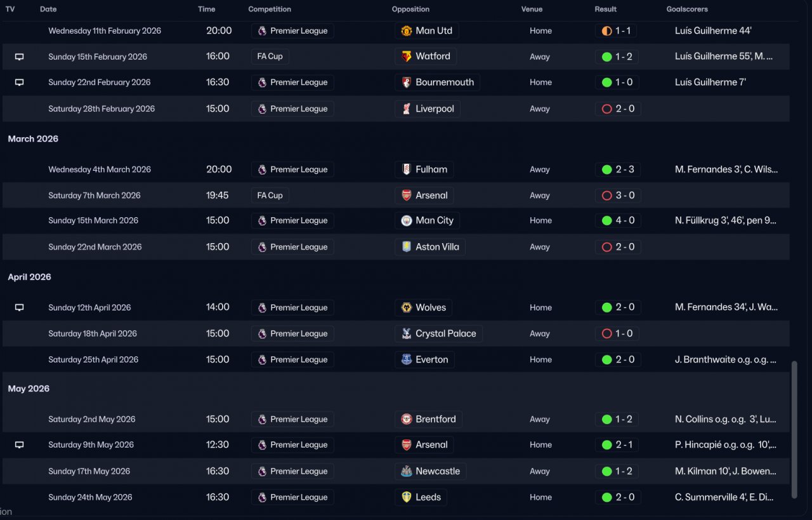Click the Liverpool club badge icon
The width and height of the screenshot is (812, 520).
point(407,109)
